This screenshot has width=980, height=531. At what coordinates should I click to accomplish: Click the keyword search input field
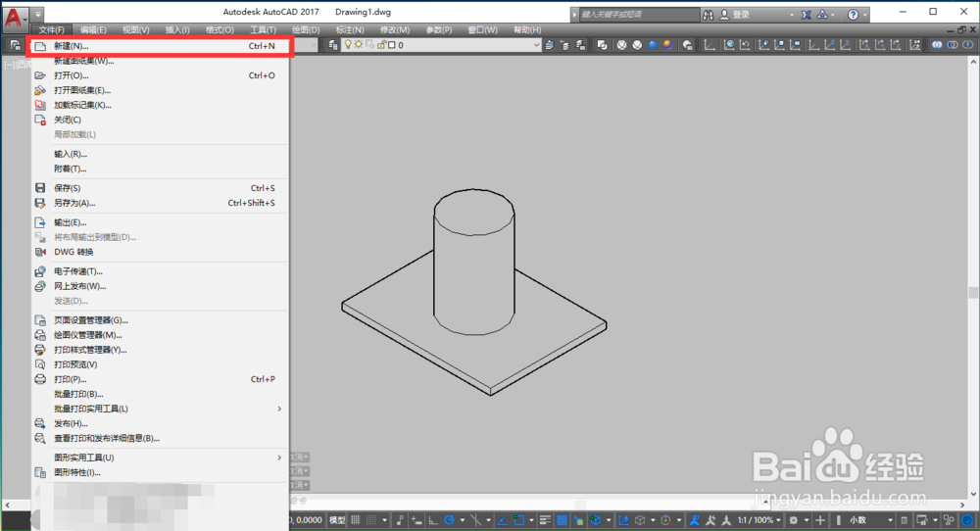pos(639,15)
